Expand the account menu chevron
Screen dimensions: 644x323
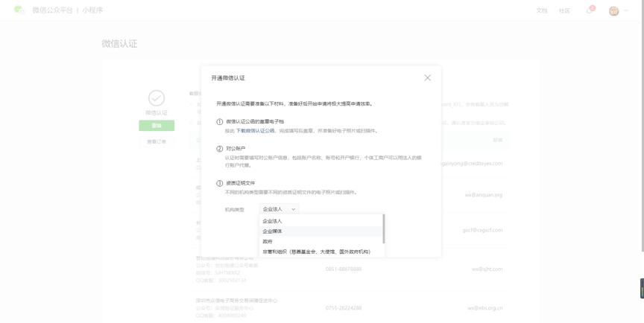626,10
